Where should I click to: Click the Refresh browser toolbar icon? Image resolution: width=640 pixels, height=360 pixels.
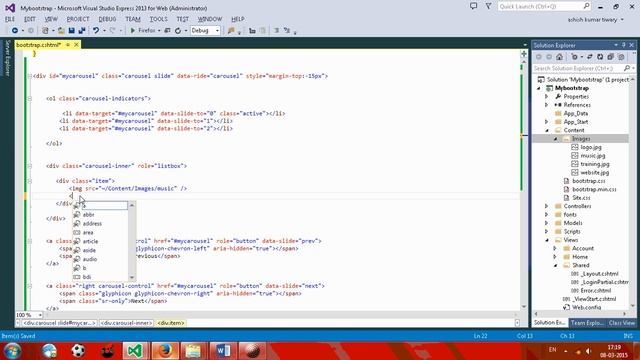[178, 31]
